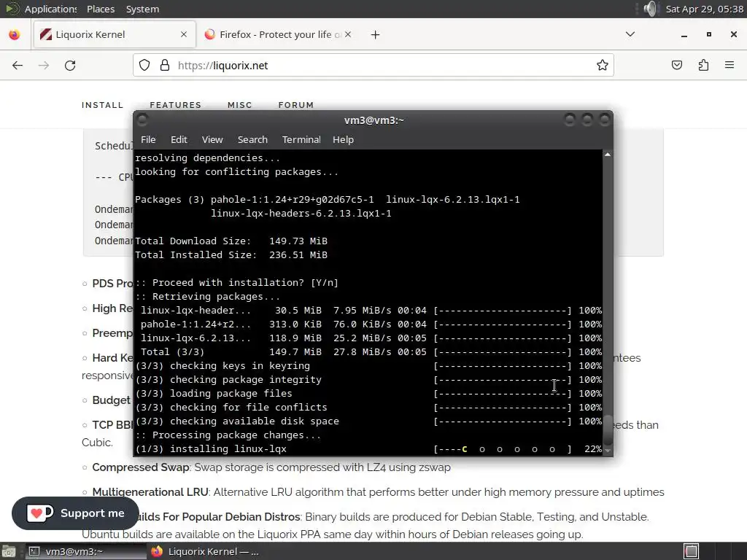Image resolution: width=747 pixels, height=560 pixels.
Task: Click the terminal scrollbar down arrow
Action: [608, 449]
